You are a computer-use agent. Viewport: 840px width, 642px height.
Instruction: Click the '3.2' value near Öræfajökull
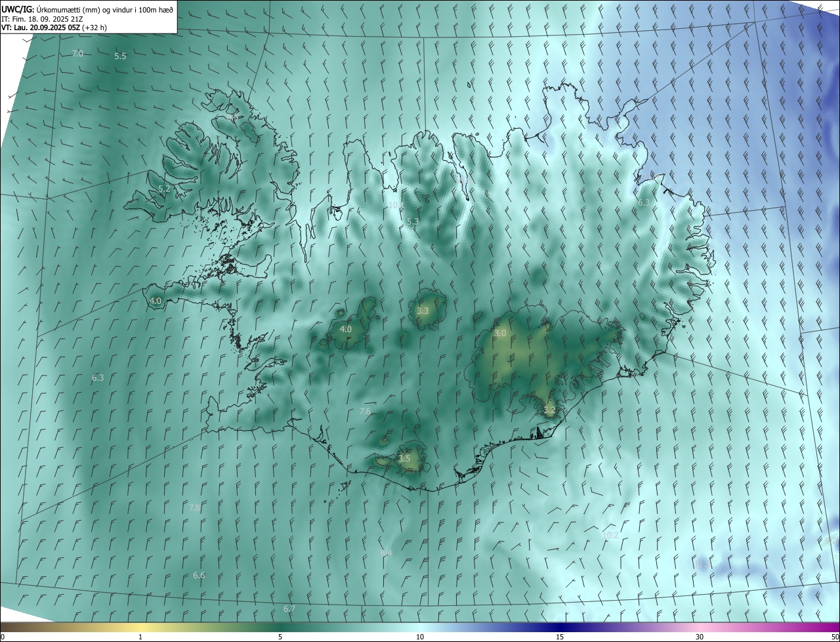tap(549, 410)
